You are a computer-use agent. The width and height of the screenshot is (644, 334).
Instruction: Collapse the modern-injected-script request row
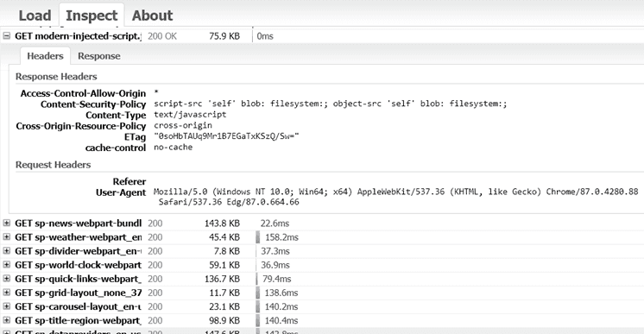(7, 35)
